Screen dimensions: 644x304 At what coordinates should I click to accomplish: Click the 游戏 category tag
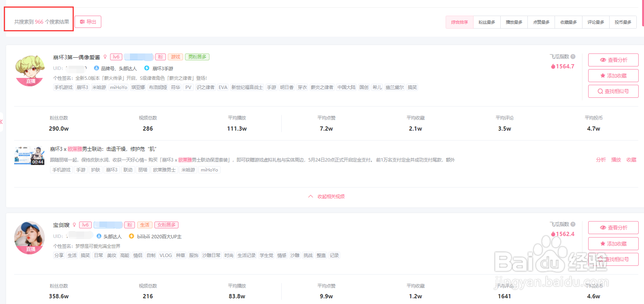(175, 57)
